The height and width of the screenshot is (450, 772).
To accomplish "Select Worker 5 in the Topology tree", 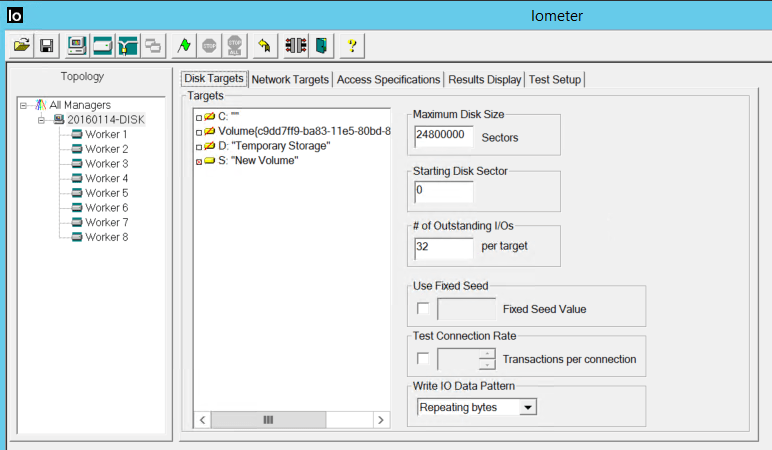I will [x=106, y=193].
